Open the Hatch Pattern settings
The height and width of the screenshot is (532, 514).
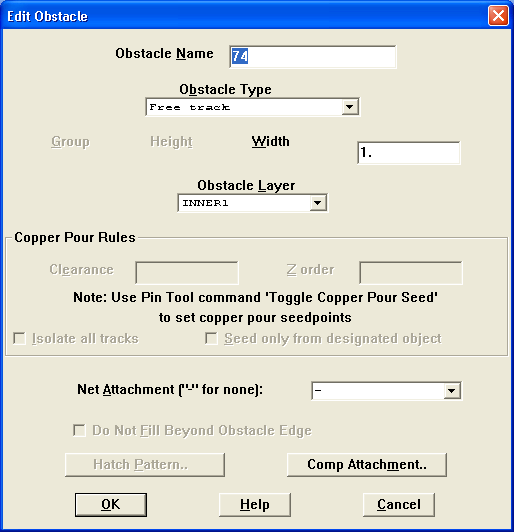[145, 464]
